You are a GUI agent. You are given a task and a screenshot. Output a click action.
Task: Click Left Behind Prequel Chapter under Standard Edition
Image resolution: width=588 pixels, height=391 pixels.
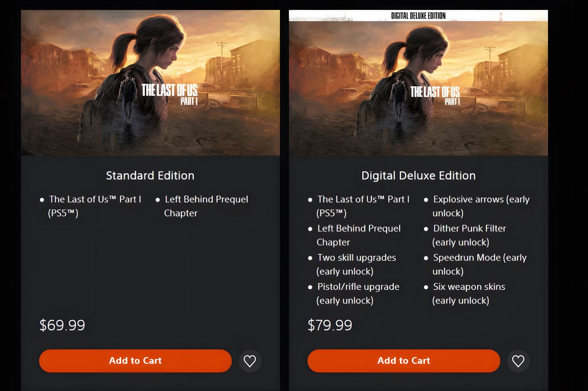[206, 206]
